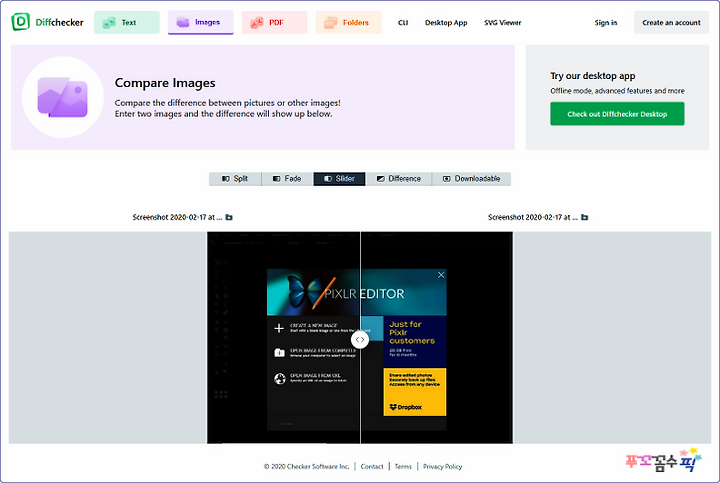Select the Slider view mode
Screen dimensions: 720x483
pos(339,179)
